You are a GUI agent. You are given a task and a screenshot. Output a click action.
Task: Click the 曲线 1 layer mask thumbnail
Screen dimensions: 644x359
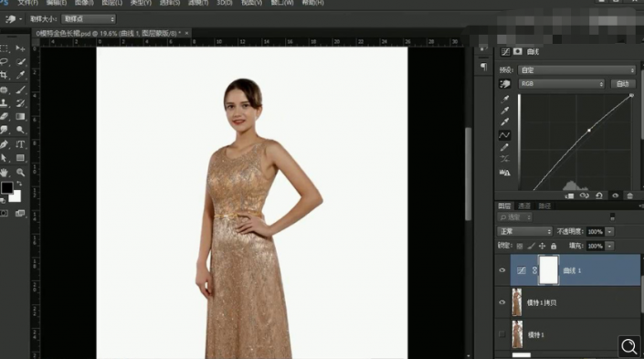(x=548, y=269)
